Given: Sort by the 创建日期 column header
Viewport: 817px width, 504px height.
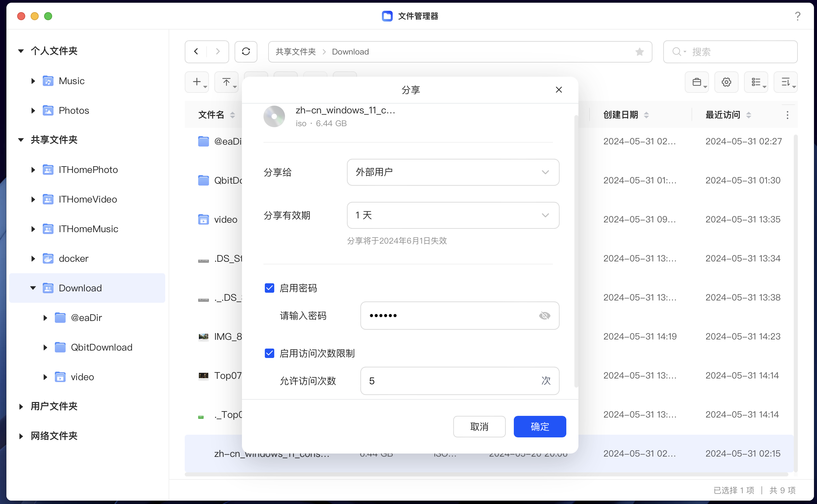Looking at the screenshot, I should (x=621, y=115).
